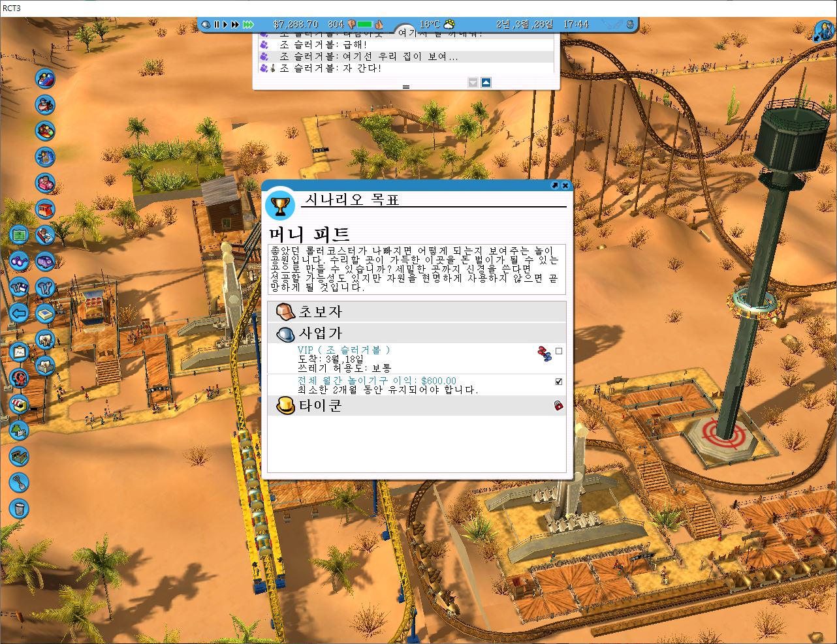This screenshot has width=837, height=644.
Task: Open the shops and stalls icon
Action: pos(19,405)
